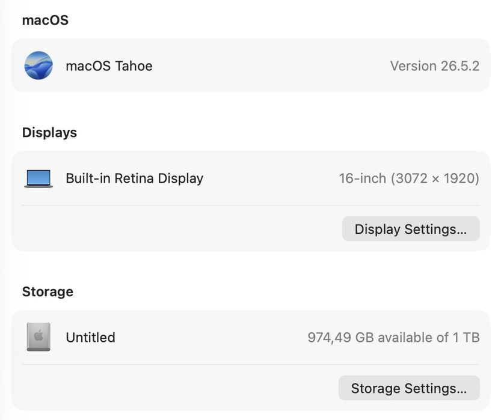Click the Version 26.5.2 text
Screen dimensions: 504x420
tap(435, 66)
